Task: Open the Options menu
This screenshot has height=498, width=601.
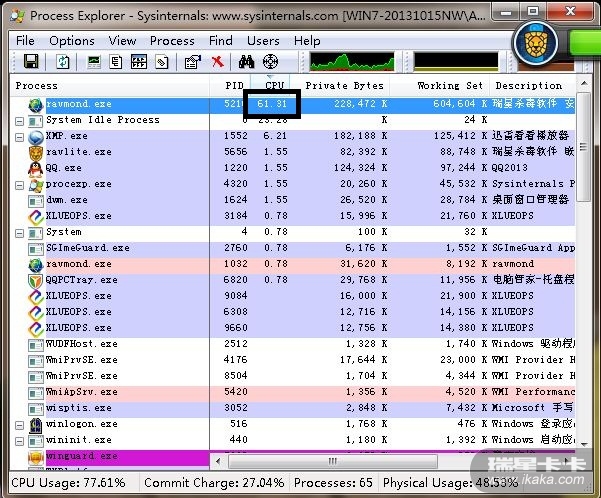Action: pyautogui.click(x=72, y=41)
